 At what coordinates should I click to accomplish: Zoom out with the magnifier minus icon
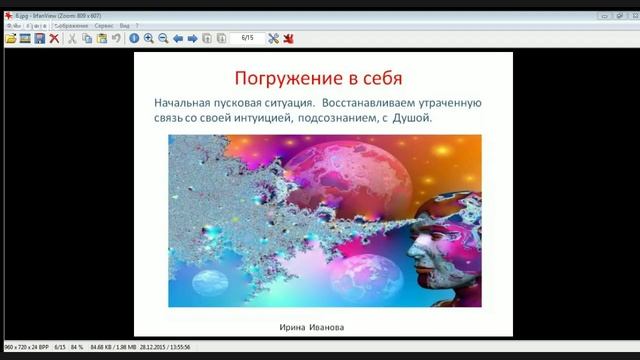pos(163,38)
